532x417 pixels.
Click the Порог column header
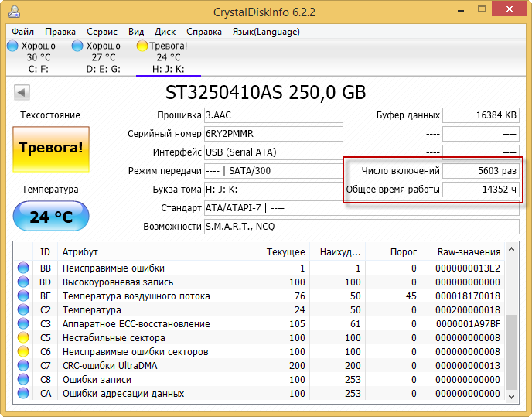tap(404, 251)
